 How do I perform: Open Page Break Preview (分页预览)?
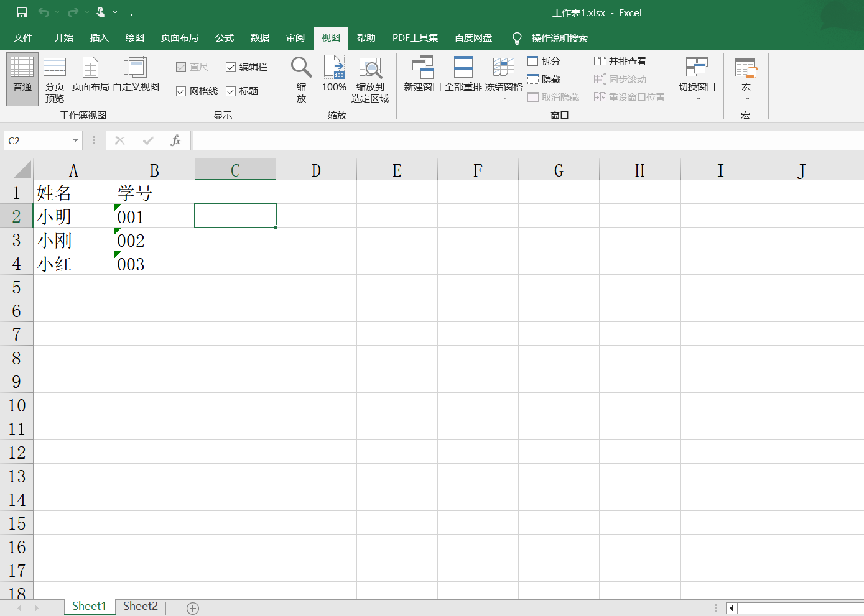tap(55, 79)
